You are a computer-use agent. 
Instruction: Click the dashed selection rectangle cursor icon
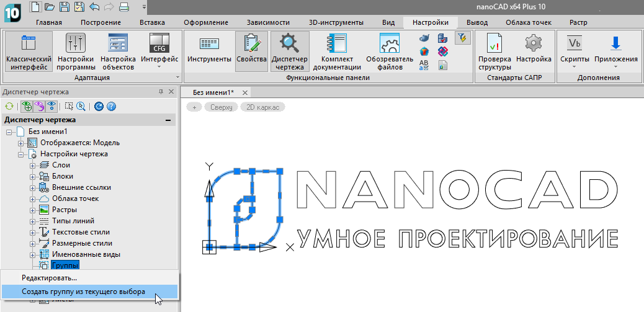coord(69,107)
